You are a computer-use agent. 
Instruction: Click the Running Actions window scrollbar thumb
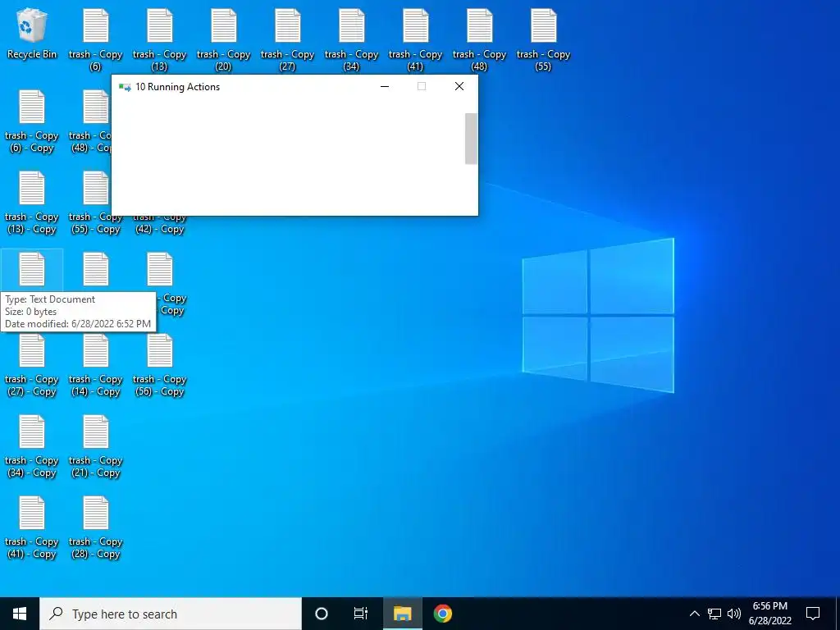click(471, 138)
